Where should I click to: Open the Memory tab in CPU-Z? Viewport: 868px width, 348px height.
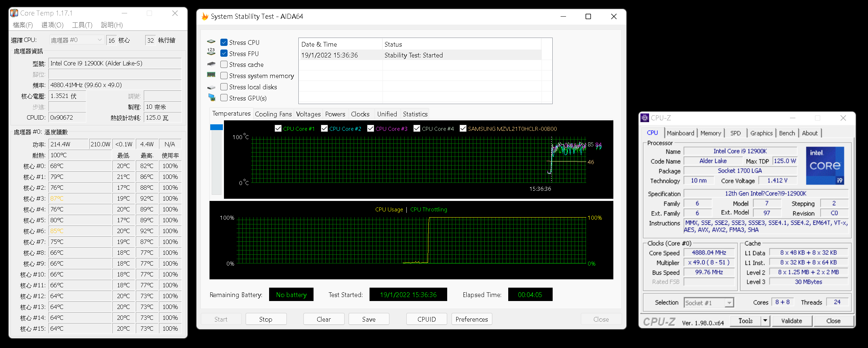[x=711, y=133]
